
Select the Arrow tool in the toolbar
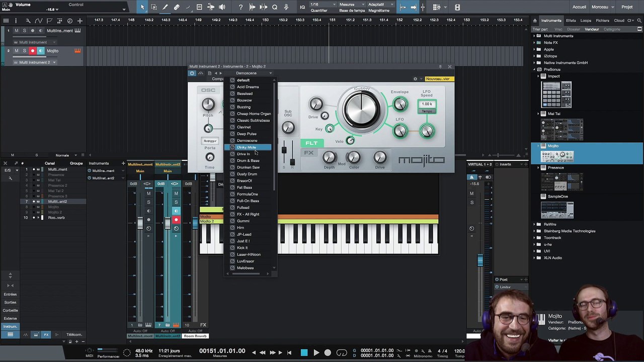click(142, 7)
